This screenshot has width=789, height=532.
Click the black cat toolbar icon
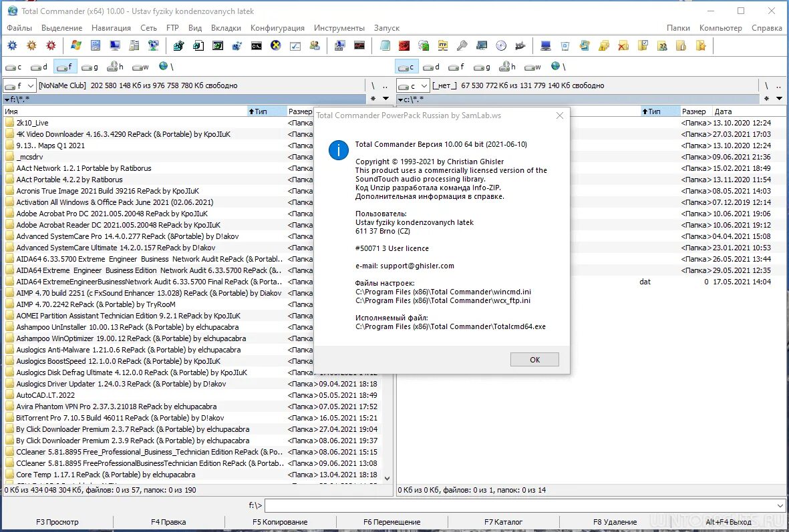point(520,46)
